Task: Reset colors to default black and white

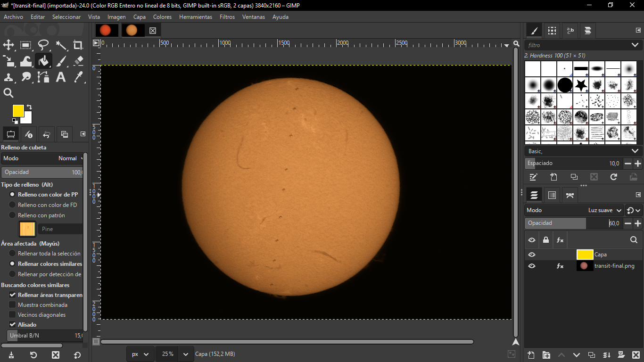Action: pos(15,121)
